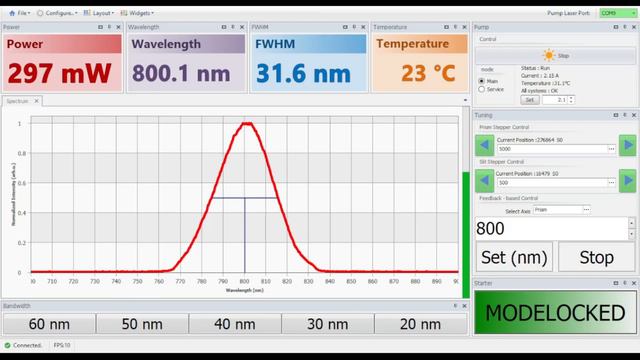Pin the Bandwidth panel
Image resolution: width=640 pixels, height=360 pixels.
[455, 306]
